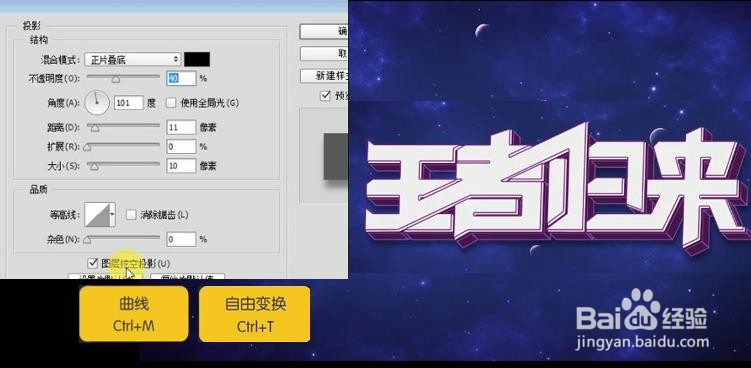The height and width of the screenshot is (368, 751).
Task: Click the 杂色 noise slider
Action: (x=123, y=238)
